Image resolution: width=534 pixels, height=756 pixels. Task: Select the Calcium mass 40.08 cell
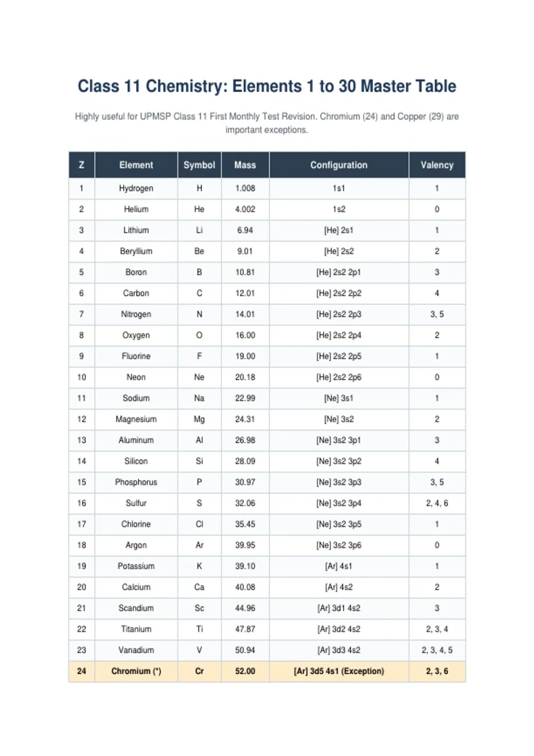tap(245, 587)
